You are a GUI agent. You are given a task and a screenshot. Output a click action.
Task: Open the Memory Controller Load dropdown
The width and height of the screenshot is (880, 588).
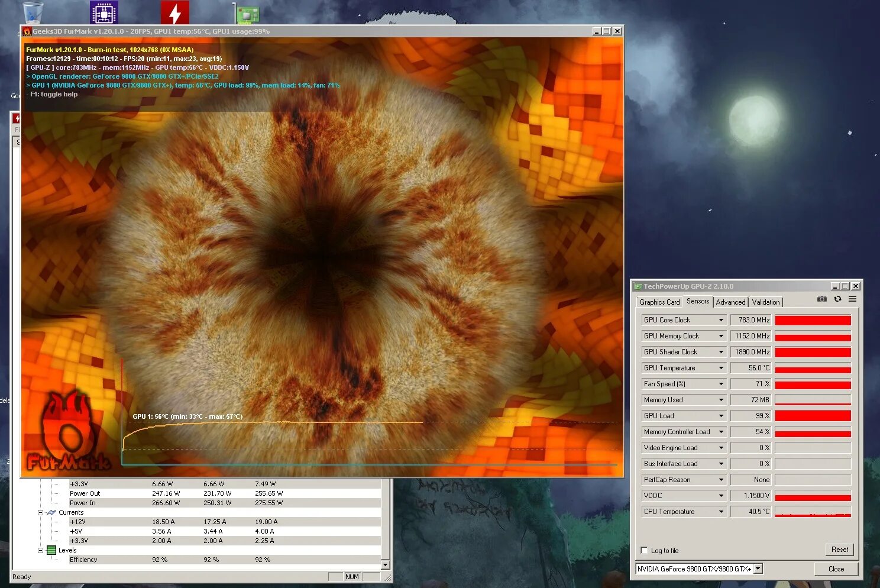(x=721, y=432)
